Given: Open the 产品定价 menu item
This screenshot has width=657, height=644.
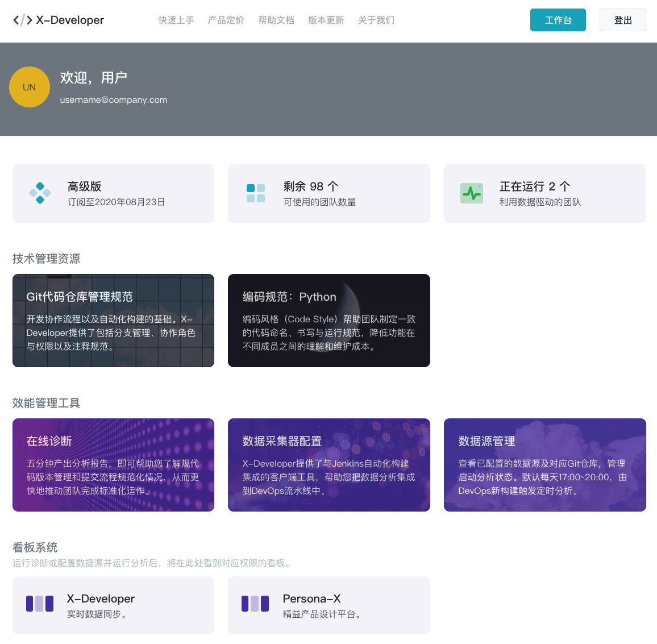Looking at the screenshot, I should tap(226, 20).
